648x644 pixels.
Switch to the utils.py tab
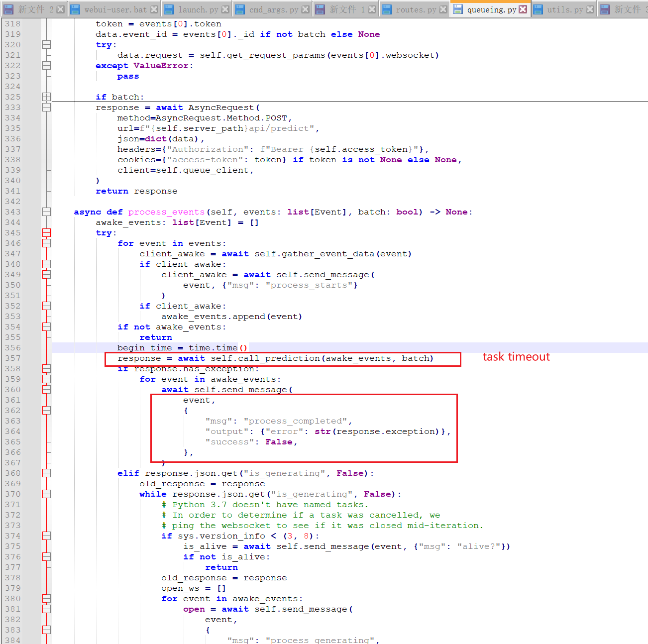point(565,8)
